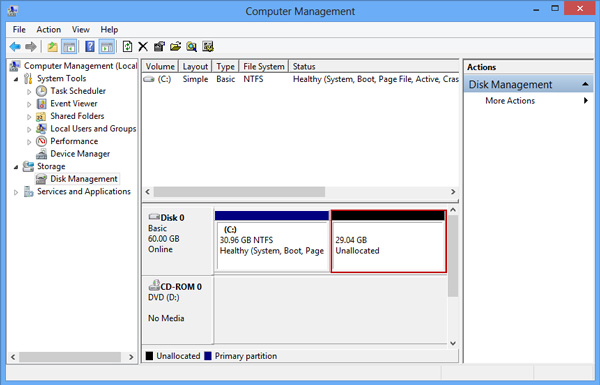The width and height of the screenshot is (600, 385).
Task: Expand the Event Viewer node
Action: 29,104
